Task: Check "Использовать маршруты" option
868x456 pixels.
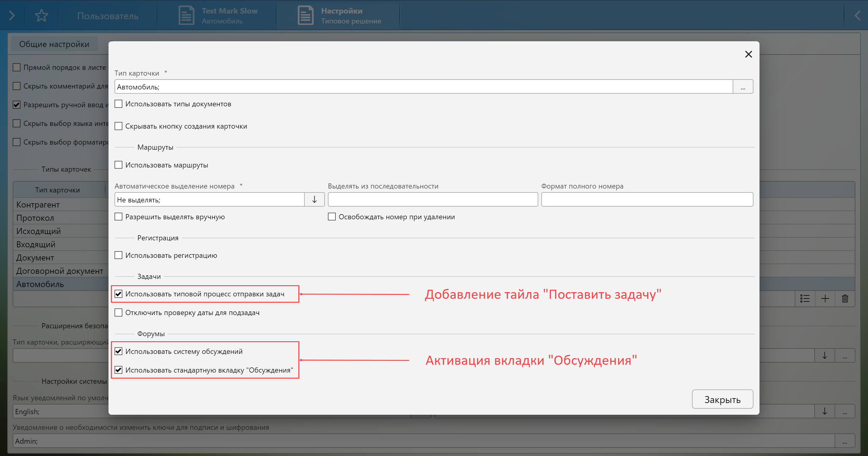Action: [x=119, y=165]
